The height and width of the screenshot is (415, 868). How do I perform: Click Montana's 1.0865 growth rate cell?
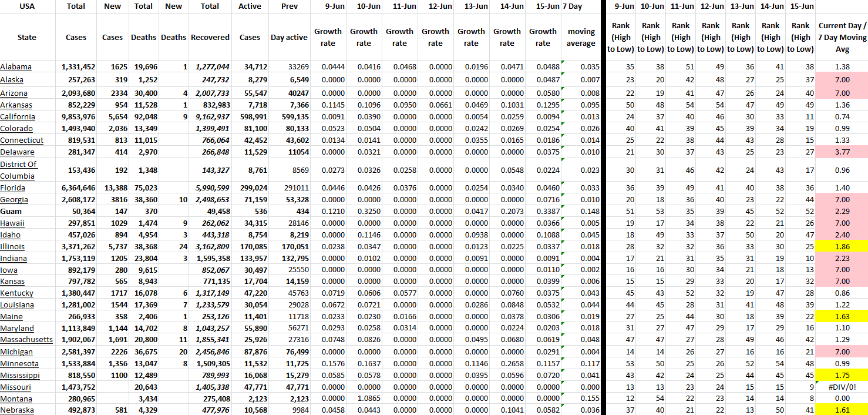coord(364,399)
